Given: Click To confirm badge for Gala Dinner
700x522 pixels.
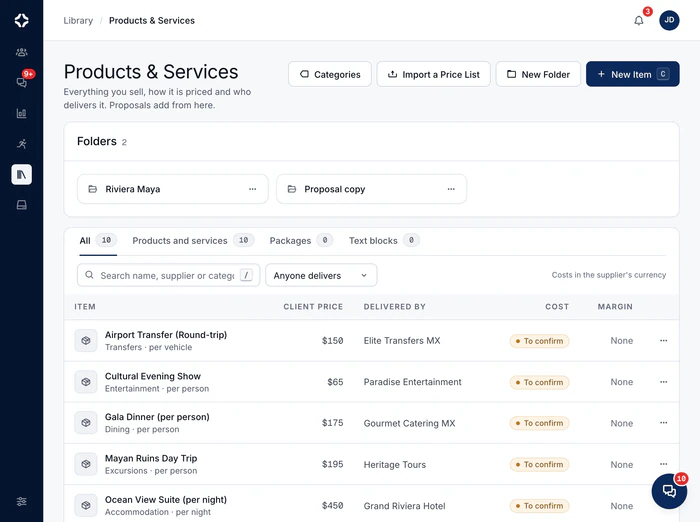Looking at the screenshot, I should (539, 423).
